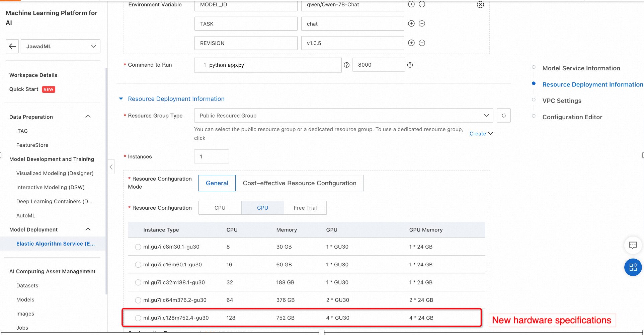Switch to General resource configuration mode
644x335 pixels.
pos(217,183)
